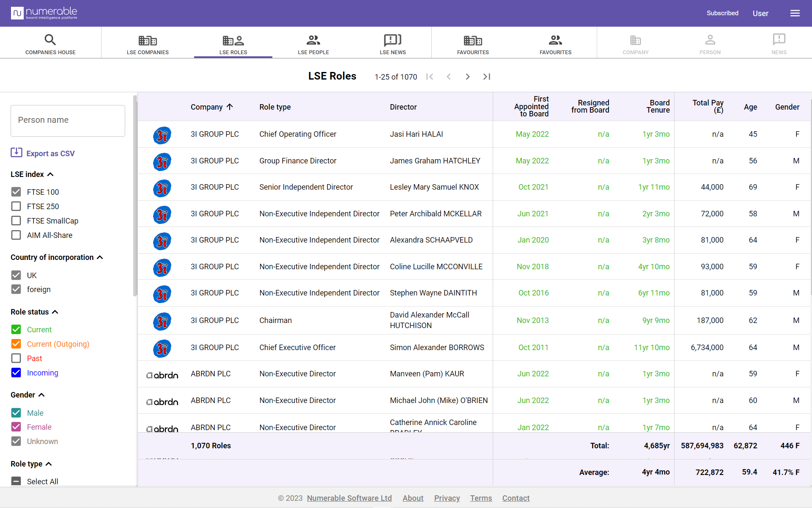This screenshot has height=508, width=812.
Task: Click the Export as CSV icon
Action: (16, 152)
